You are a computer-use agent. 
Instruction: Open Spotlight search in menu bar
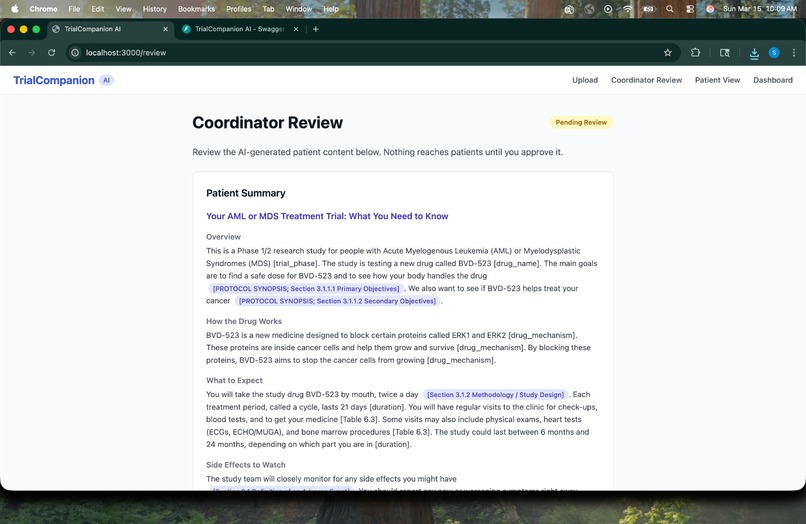point(669,9)
